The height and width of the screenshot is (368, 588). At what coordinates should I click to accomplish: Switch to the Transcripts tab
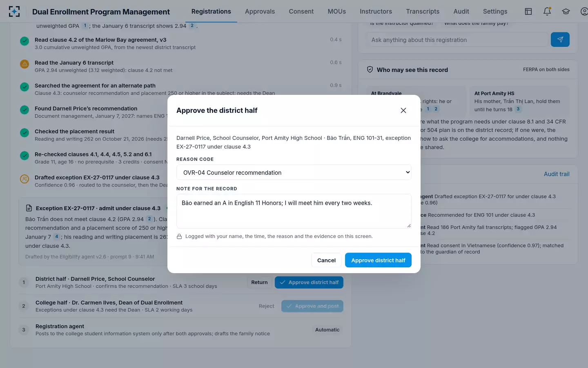tap(423, 11)
